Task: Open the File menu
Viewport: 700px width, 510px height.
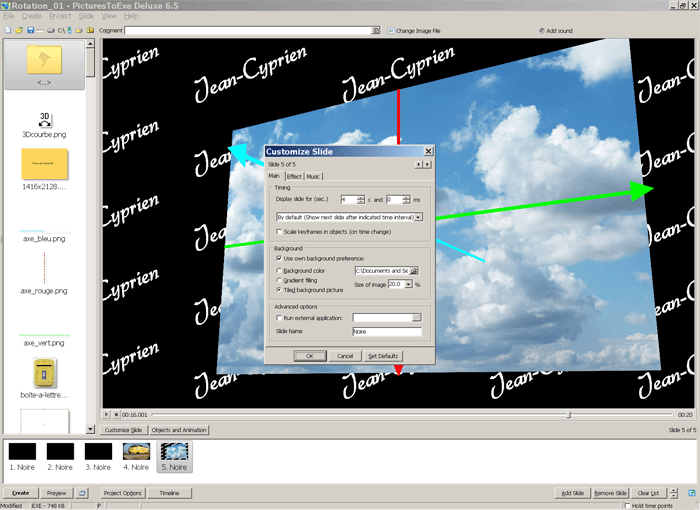Action: click(x=9, y=16)
